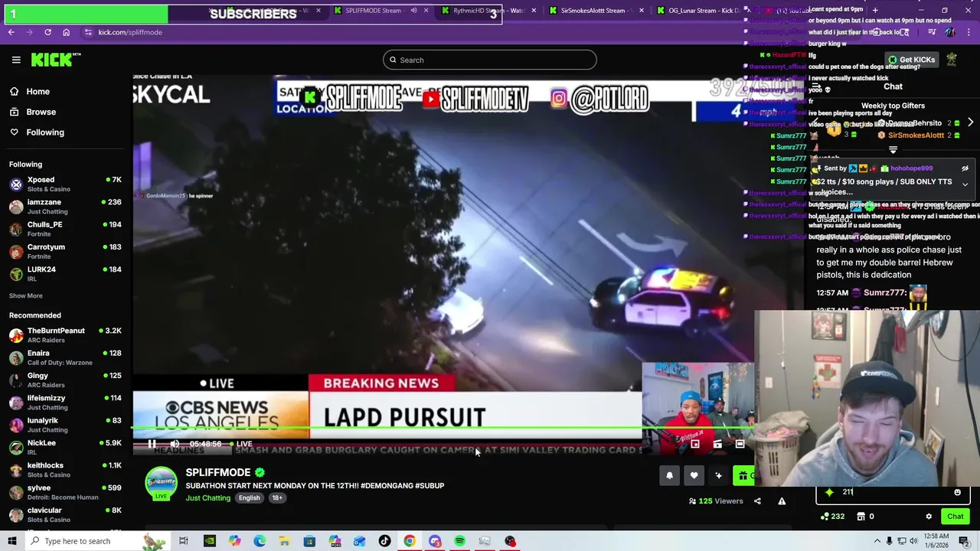This screenshot has height=551, width=980.
Task: Open clavicular recommended channel
Action: pos(66,514)
